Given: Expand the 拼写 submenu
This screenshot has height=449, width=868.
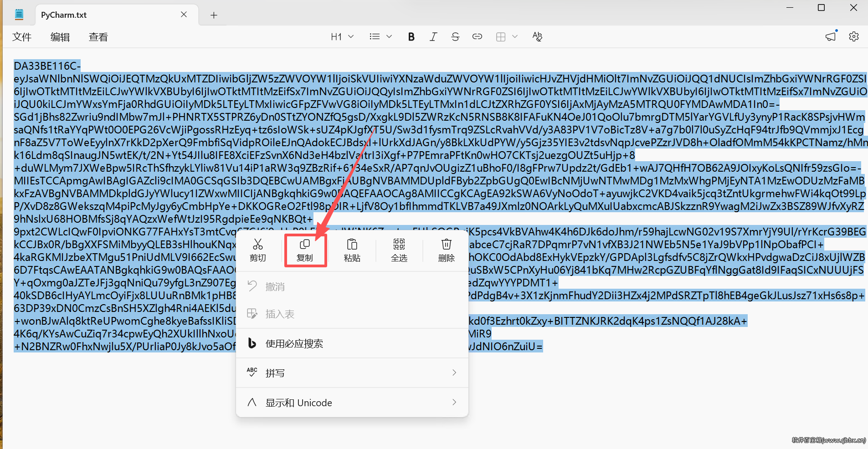Looking at the screenshot, I should (352, 373).
